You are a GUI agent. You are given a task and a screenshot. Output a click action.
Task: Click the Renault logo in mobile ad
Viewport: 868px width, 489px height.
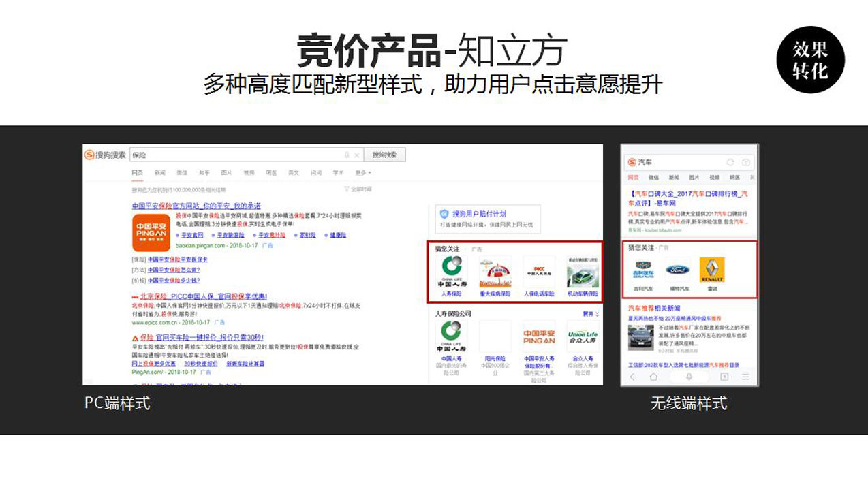pos(712,270)
